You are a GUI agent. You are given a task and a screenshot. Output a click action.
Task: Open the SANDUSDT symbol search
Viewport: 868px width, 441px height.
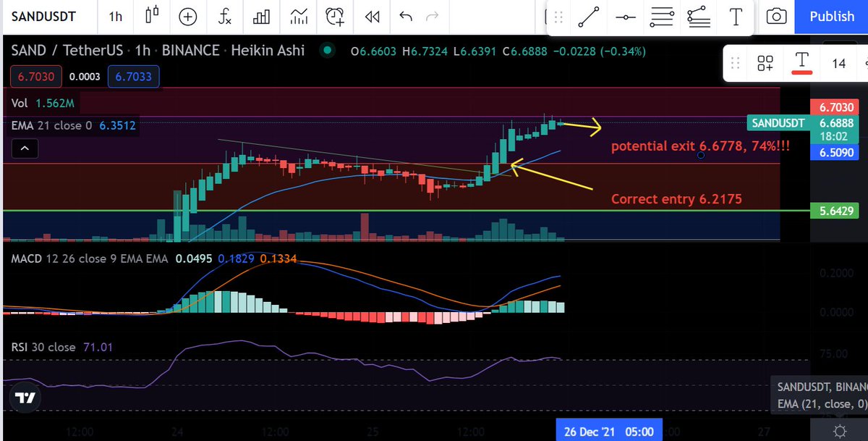click(x=42, y=16)
